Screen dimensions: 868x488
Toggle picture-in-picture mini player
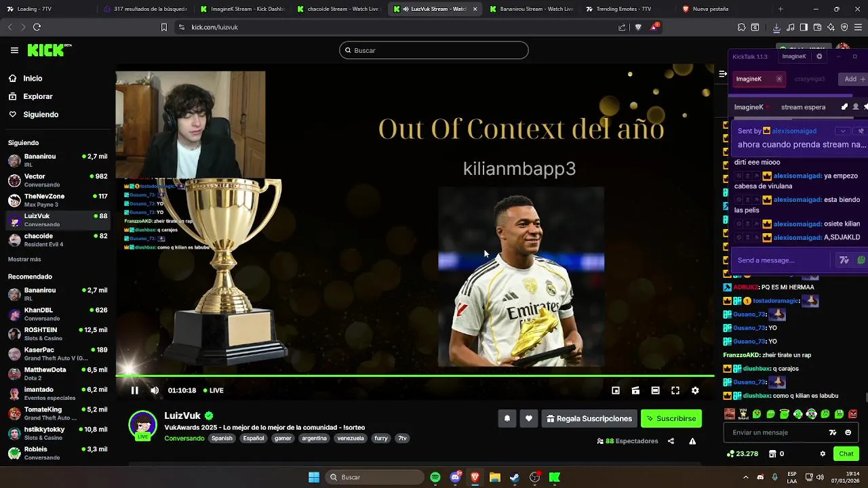point(616,390)
